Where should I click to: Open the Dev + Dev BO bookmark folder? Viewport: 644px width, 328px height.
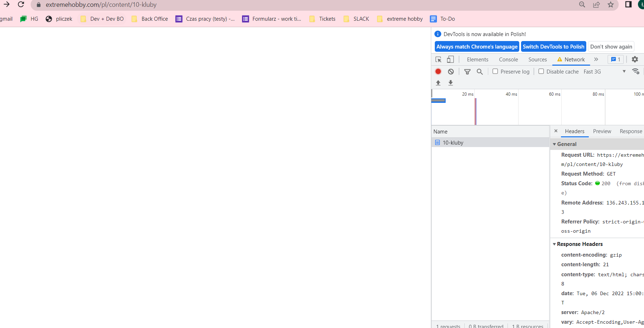coord(102,19)
